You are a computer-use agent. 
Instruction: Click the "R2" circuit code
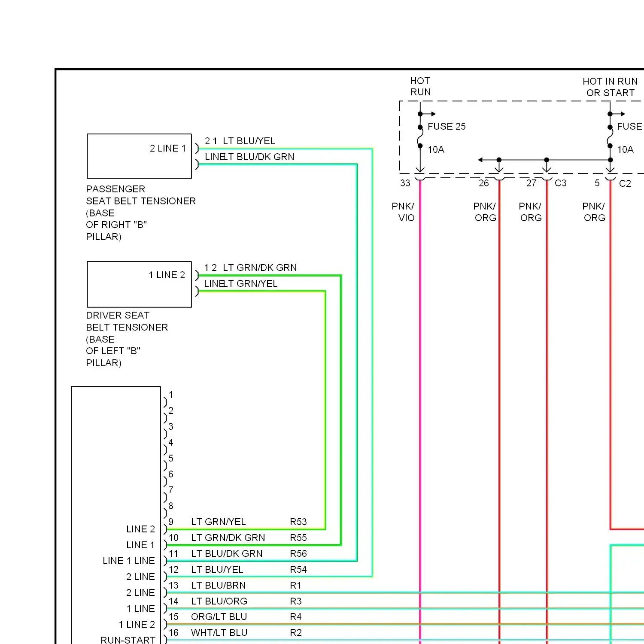click(296, 632)
